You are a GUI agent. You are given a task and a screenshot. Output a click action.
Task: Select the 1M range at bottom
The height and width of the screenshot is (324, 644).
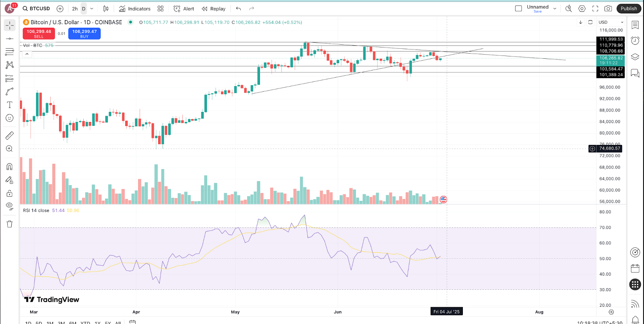point(50,322)
